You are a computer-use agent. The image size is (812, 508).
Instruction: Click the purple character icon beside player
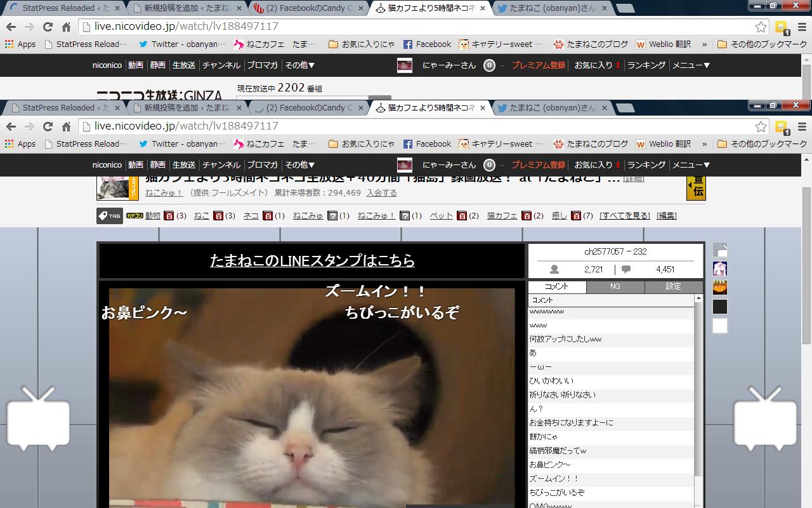[720, 269]
